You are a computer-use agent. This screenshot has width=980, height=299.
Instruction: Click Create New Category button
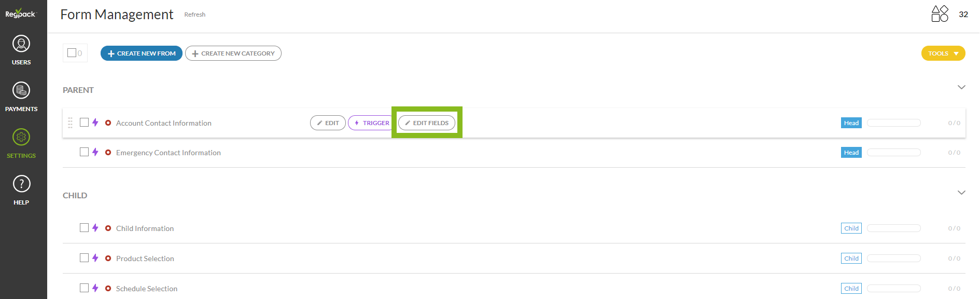(x=233, y=53)
